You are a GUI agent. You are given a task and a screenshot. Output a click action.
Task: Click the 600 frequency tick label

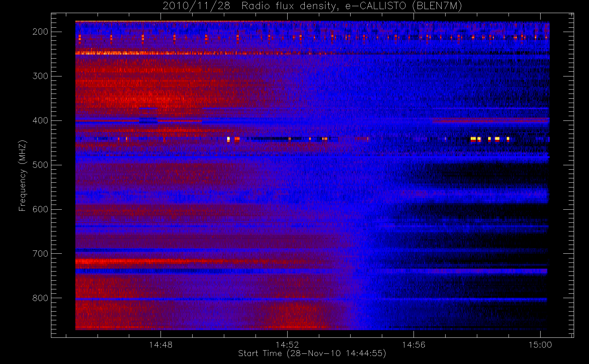(x=40, y=209)
